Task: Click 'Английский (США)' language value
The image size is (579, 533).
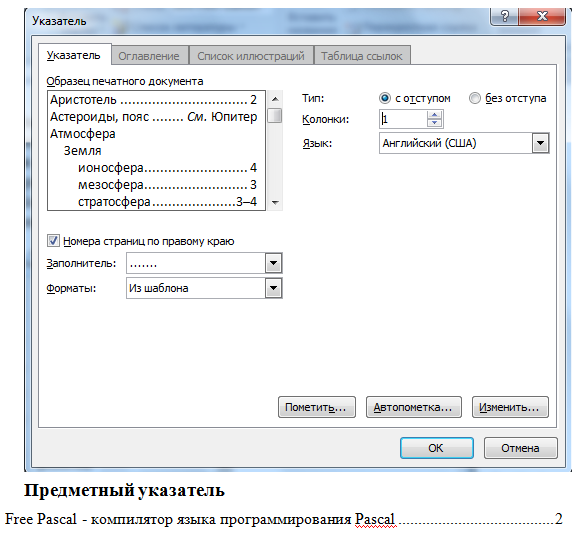Action: tap(429, 143)
